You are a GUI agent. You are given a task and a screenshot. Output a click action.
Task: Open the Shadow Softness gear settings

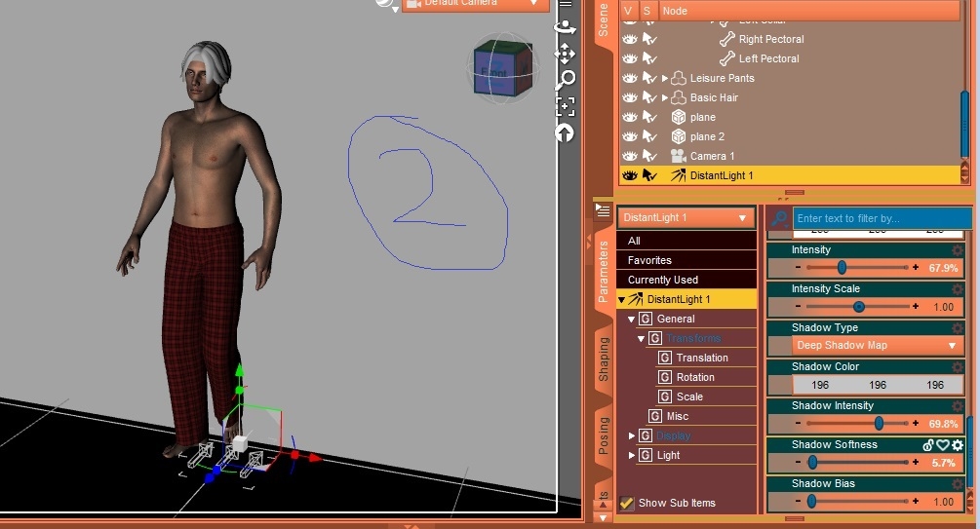point(957,444)
